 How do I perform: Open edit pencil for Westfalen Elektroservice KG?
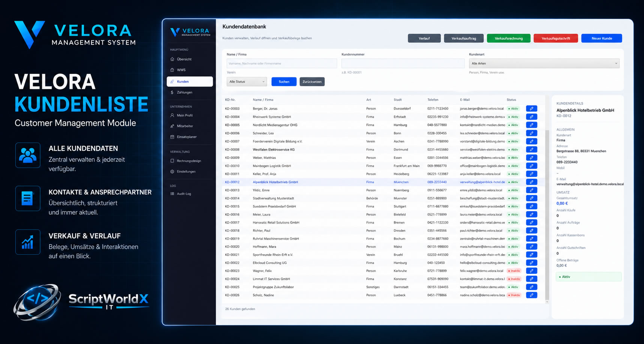coord(531,149)
